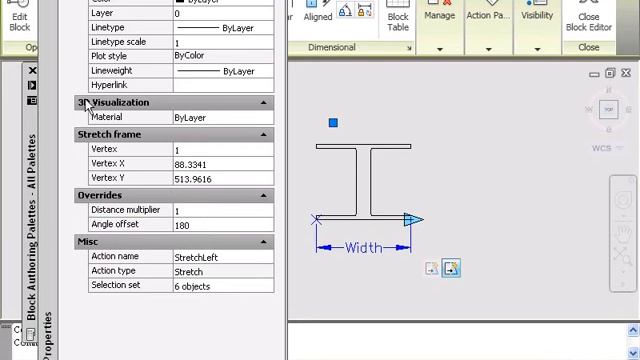
Task: Collapse the 3D Visualization section
Action: pos(264,102)
